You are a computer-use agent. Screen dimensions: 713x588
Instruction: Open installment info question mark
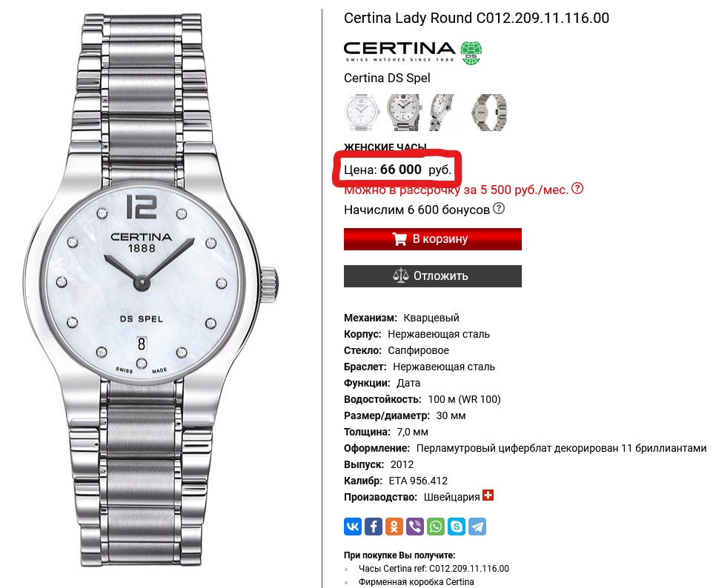(x=577, y=188)
